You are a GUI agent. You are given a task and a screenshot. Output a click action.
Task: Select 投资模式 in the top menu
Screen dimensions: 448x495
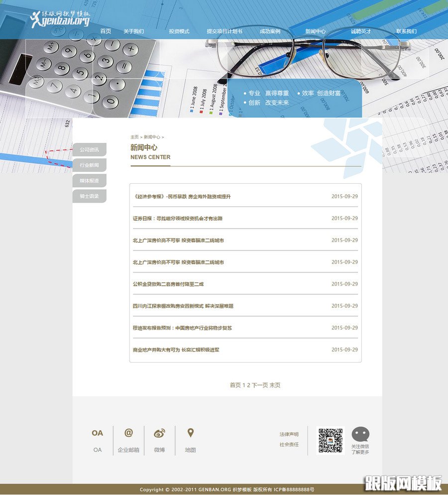click(179, 31)
